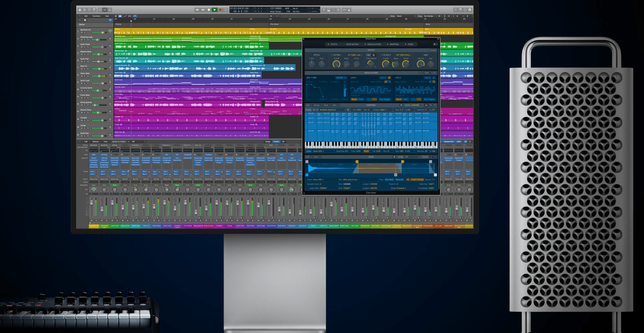
Task: Click the green Play button
Action: (214, 10)
